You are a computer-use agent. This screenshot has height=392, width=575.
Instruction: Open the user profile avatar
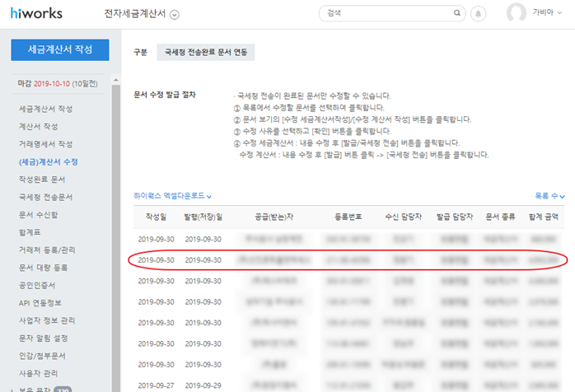517,13
